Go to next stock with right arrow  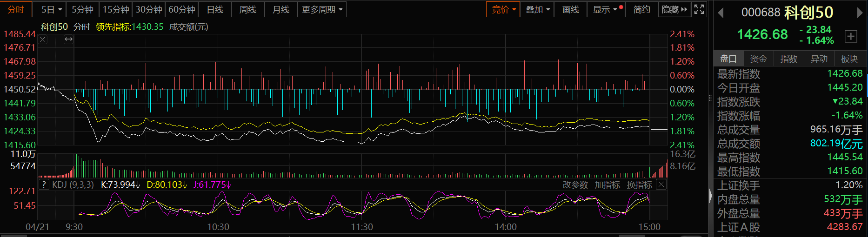[860, 13]
